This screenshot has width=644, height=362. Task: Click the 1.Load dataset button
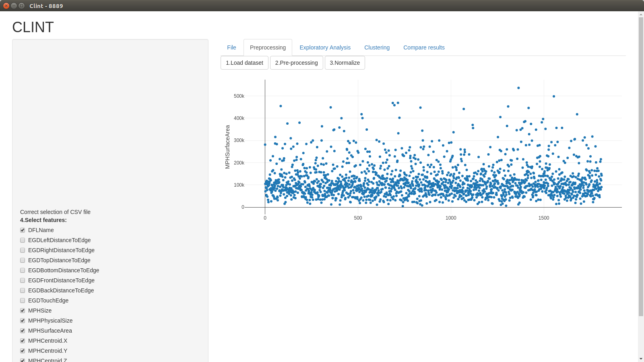tap(244, 63)
